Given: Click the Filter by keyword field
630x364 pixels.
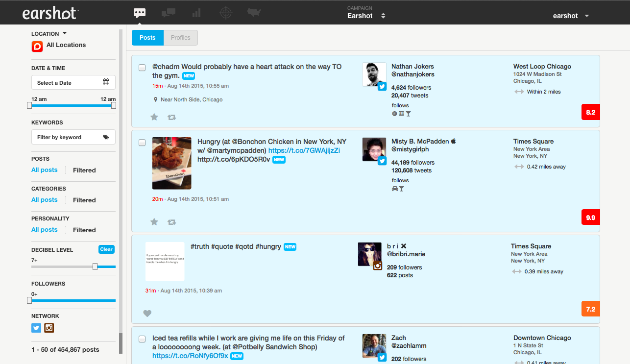Looking at the screenshot, I should [x=73, y=137].
